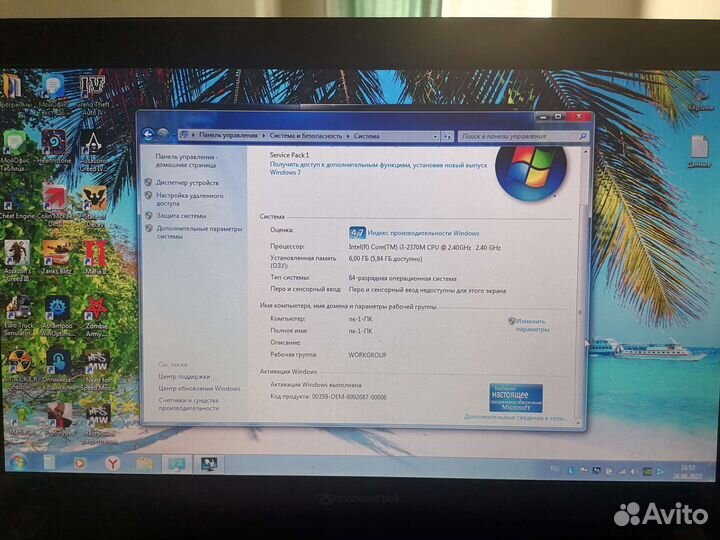Open Центр поддержки link

(x=184, y=377)
